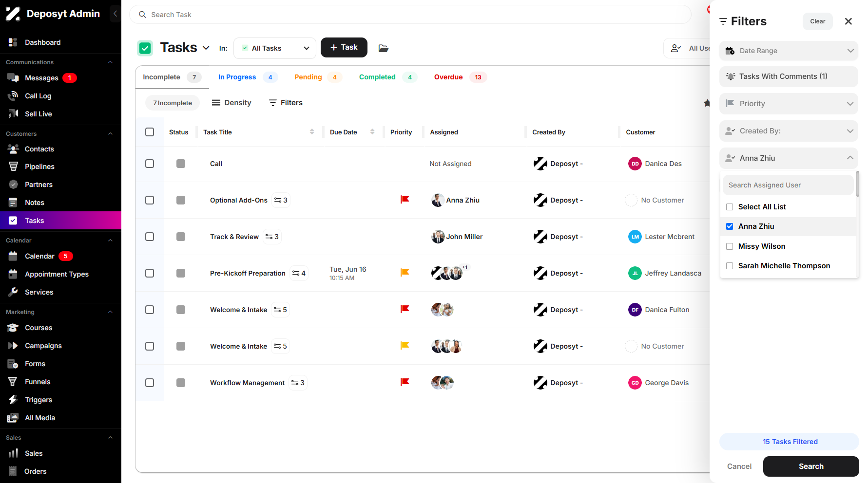Check the select-all tasks header checkbox
This screenshot has width=868, height=483.
coord(150,132)
